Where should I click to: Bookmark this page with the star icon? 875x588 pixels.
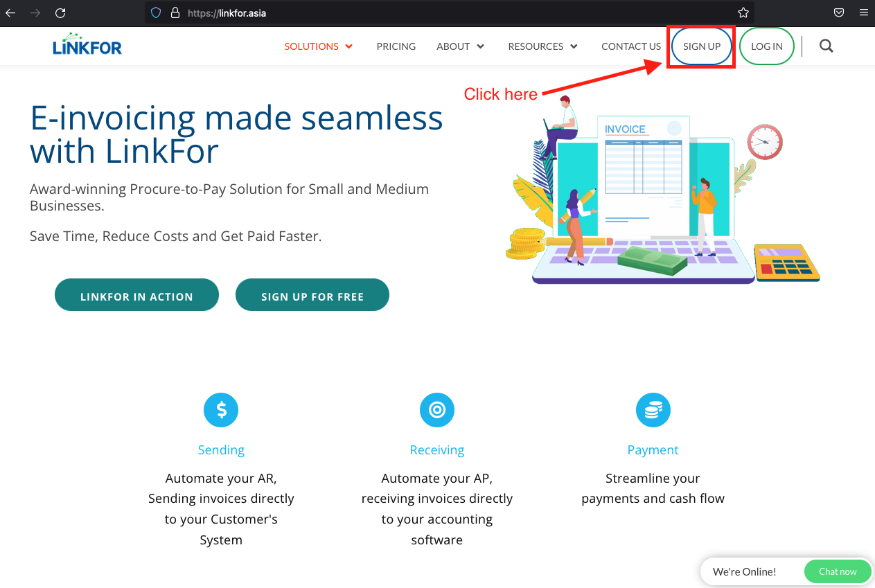743,12
